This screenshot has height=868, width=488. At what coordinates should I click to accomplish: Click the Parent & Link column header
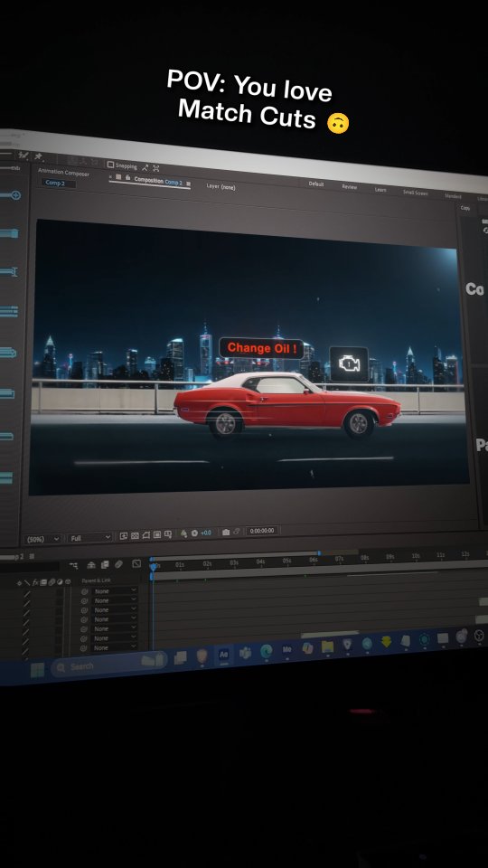(x=96, y=580)
